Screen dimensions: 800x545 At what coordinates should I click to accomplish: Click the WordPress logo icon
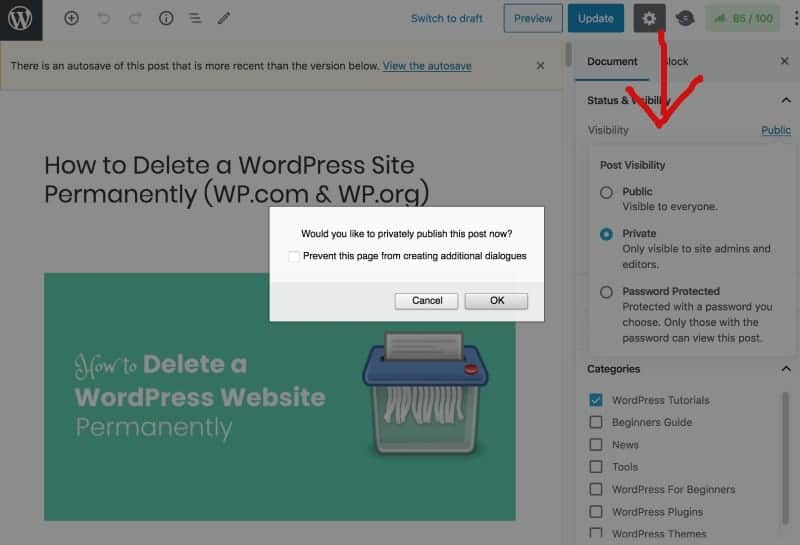click(x=20, y=19)
